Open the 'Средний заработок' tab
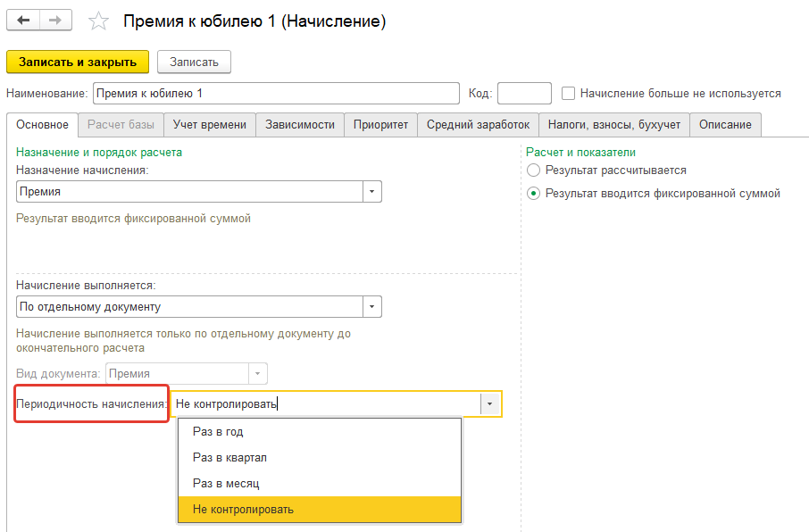 (478, 124)
